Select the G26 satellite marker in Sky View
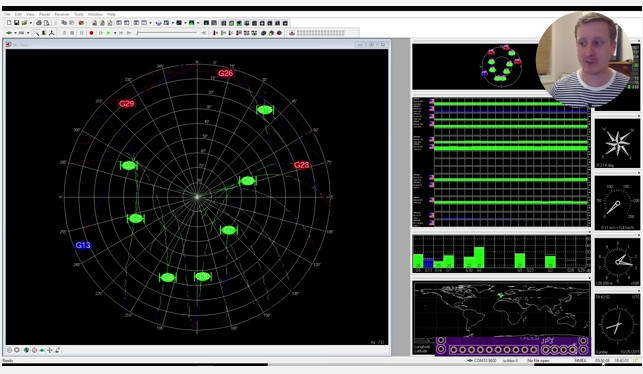The height and width of the screenshot is (374, 643). 226,73
